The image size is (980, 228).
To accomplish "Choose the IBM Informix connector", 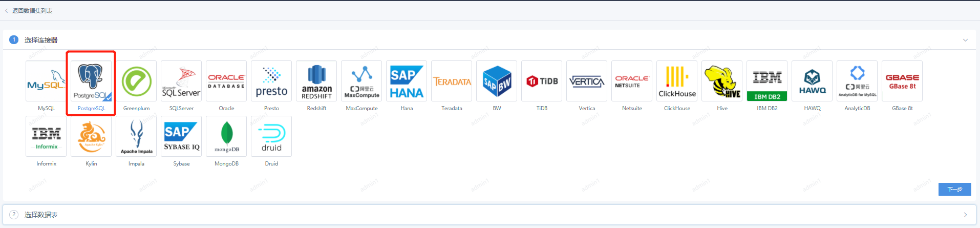I will (x=46, y=136).
